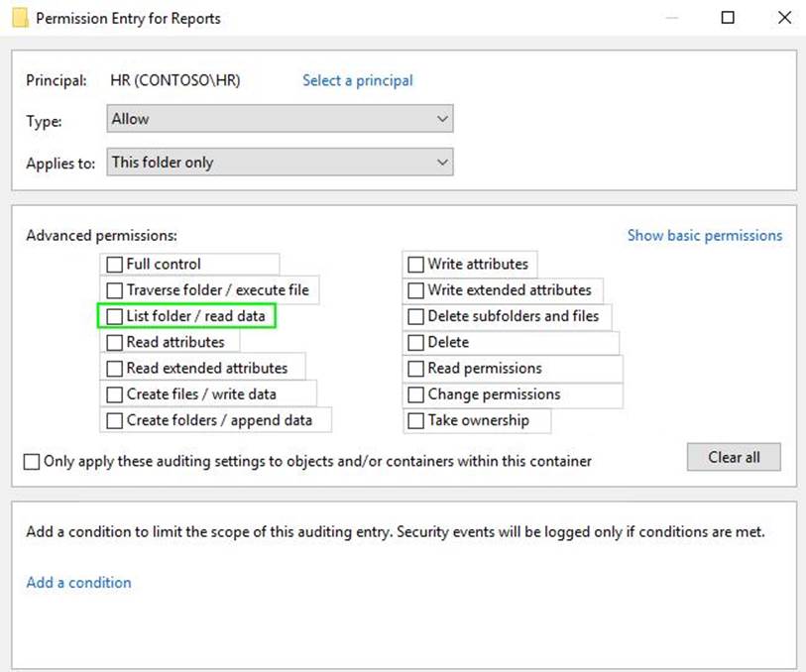This screenshot has height=672, width=806.
Task: Click Select a principal link
Action: pyautogui.click(x=357, y=80)
